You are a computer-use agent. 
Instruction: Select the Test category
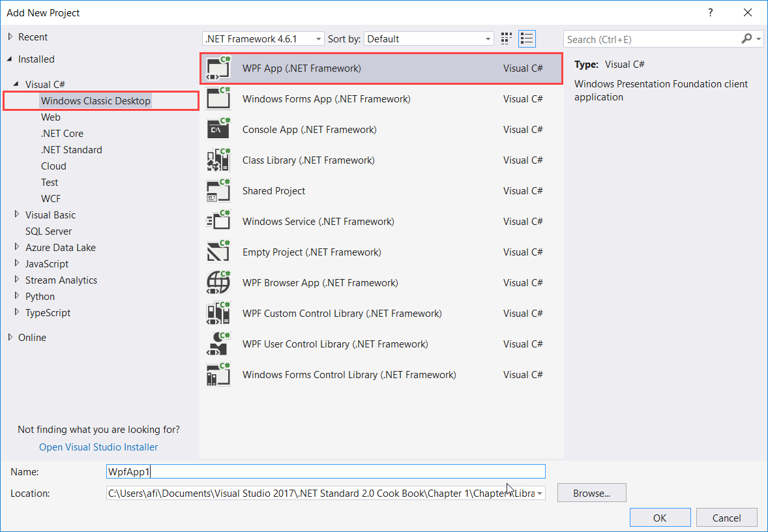pyautogui.click(x=50, y=183)
